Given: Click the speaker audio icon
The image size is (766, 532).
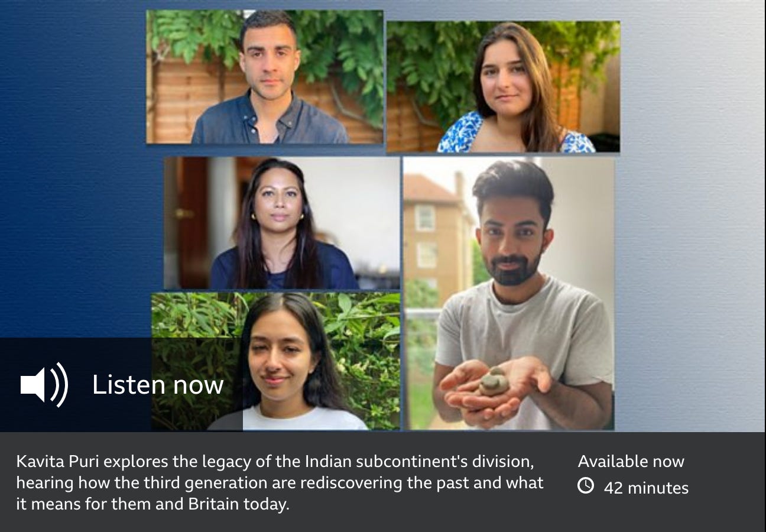Looking at the screenshot, I should (44, 385).
